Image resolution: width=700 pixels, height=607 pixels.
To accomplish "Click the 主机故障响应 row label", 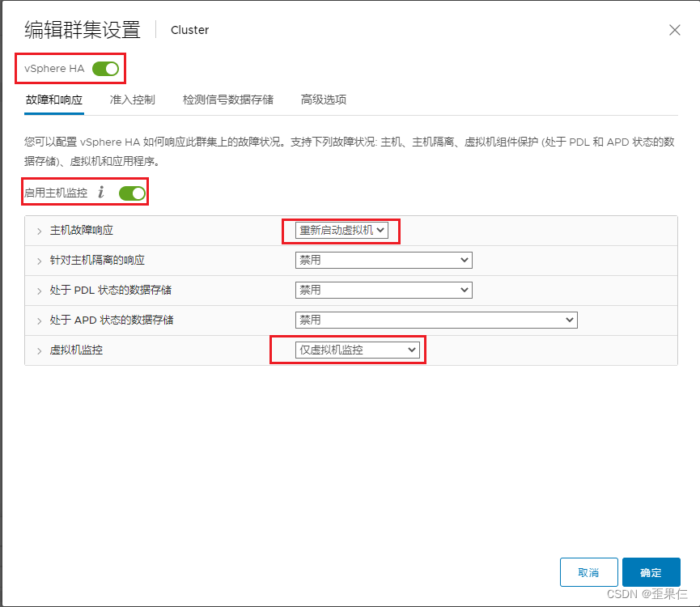I will (x=82, y=231).
